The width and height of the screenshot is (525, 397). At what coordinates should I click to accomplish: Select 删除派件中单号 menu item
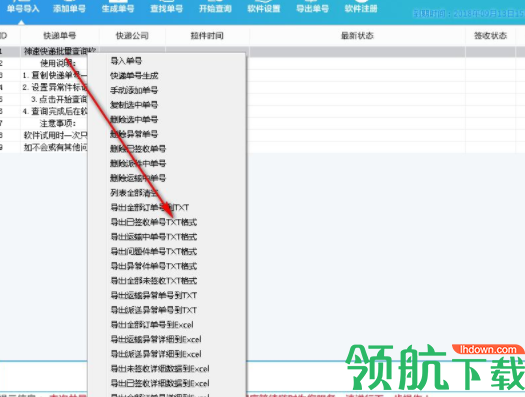tap(138, 163)
